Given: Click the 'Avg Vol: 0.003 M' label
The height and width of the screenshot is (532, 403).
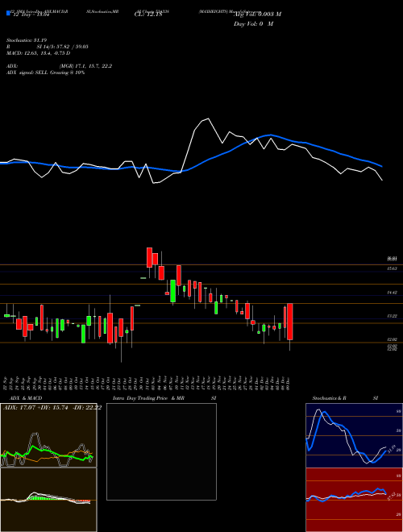Looking at the screenshot, I should [x=257, y=14].
